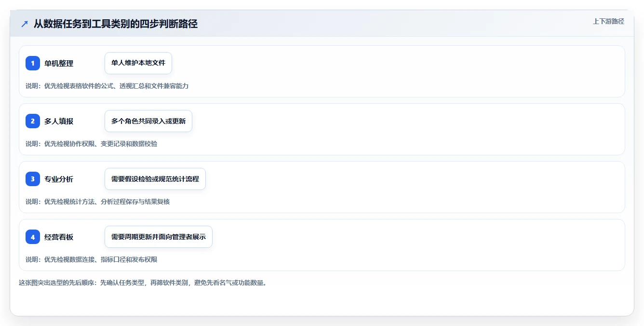644x326 pixels.
Task: Select the 多个角色共同录入或更新 chip
Action: point(148,121)
